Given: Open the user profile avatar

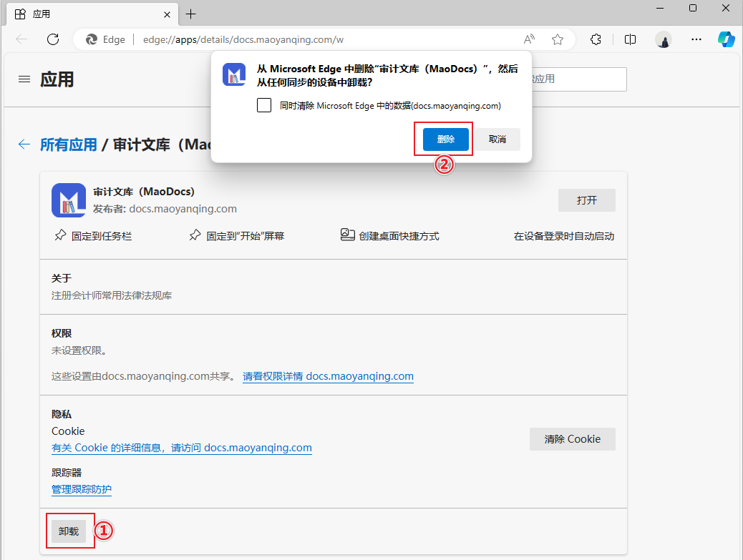Looking at the screenshot, I should (664, 39).
